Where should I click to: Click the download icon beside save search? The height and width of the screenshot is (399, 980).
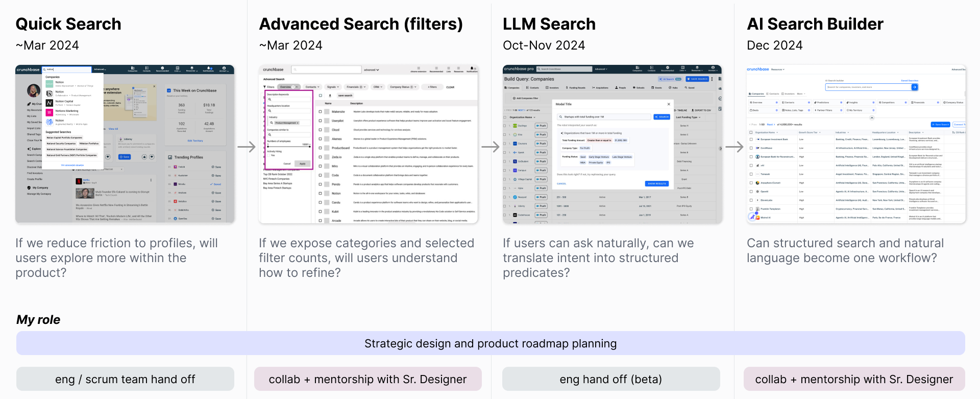[330, 96]
